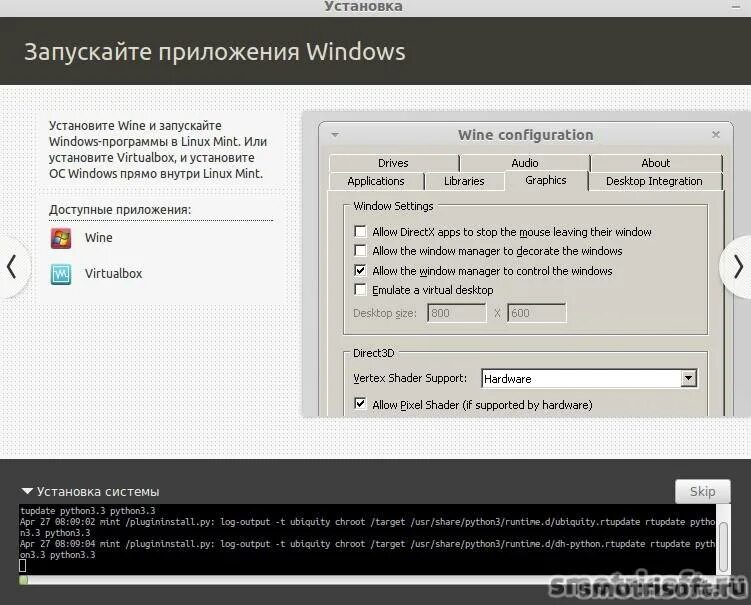Click the Desktop size label
Image resolution: width=751 pixels, height=605 pixels.
(385, 313)
